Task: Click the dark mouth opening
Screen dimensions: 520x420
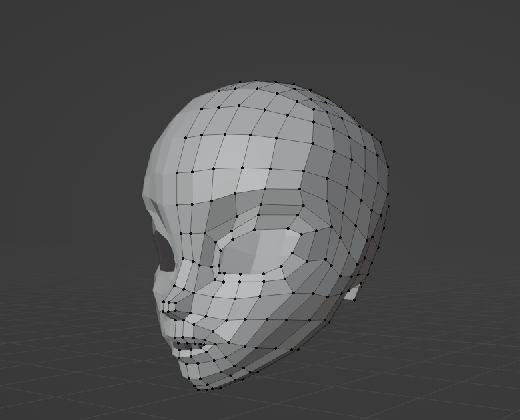Action: pyautogui.click(x=182, y=347)
